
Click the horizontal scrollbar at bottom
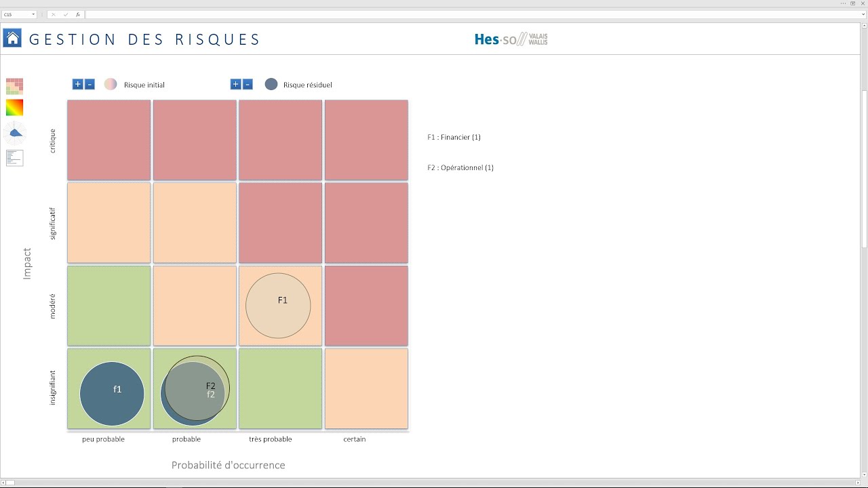click(x=430, y=483)
